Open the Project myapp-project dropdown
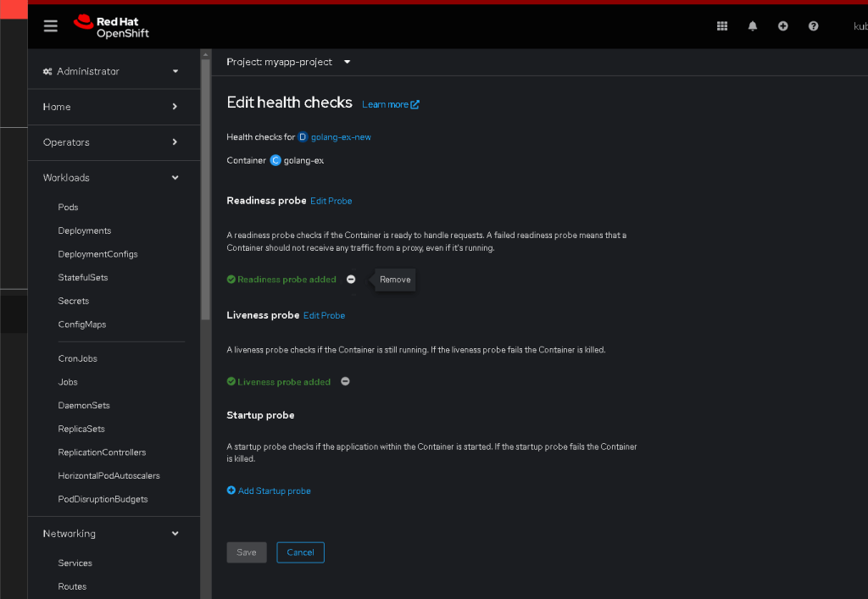This screenshot has width=868, height=599. click(x=288, y=62)
